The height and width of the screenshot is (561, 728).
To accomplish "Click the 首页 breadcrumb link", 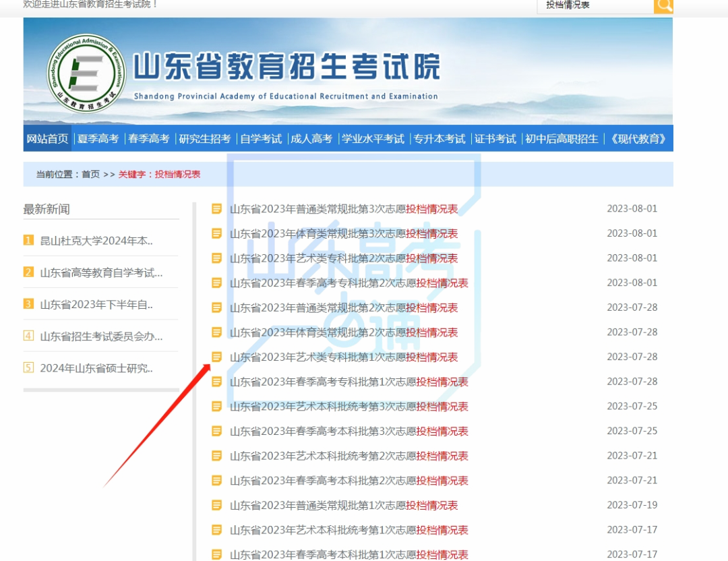I will pos(90,174).
